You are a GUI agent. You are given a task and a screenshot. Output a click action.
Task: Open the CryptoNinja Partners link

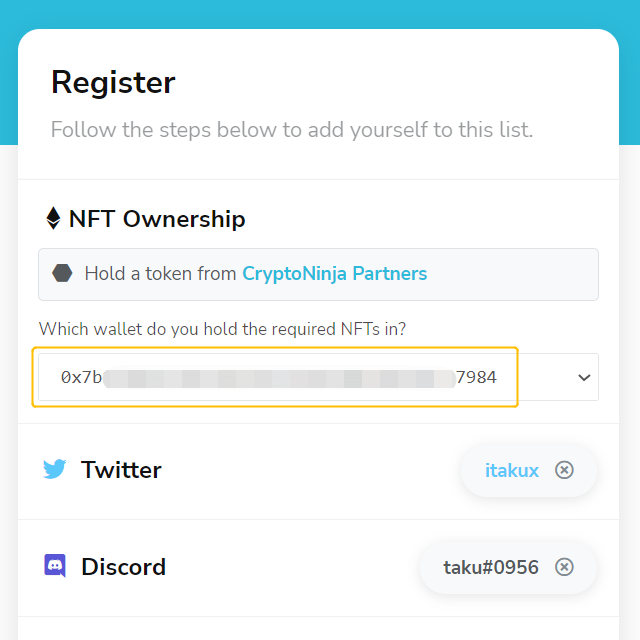[335, 273]
